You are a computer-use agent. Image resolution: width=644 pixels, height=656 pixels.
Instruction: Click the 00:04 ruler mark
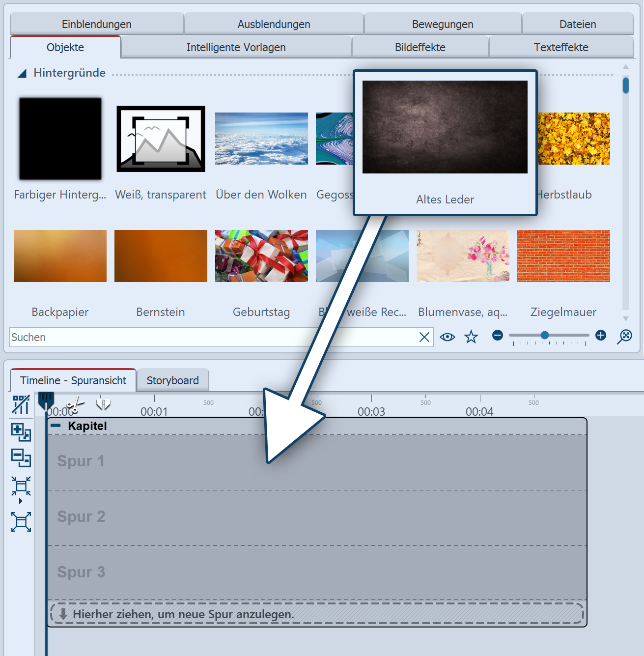(x=479, y=411)
